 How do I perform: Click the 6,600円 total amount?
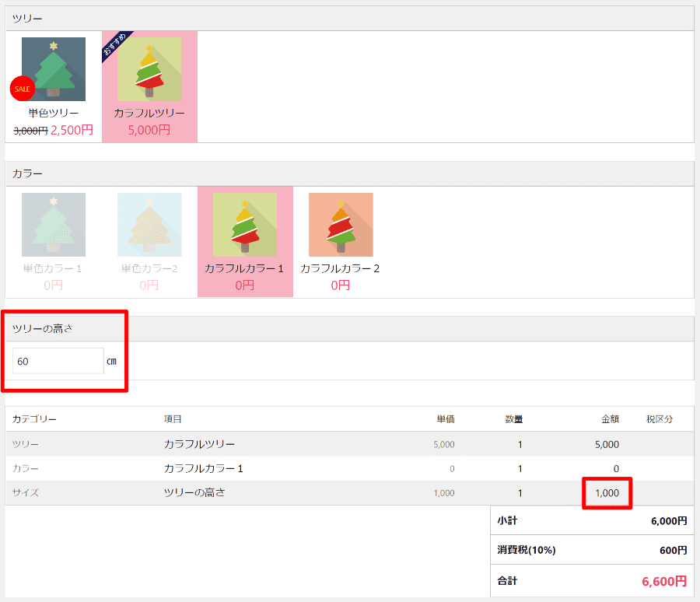pyautogui.click(x=664, y=582)
